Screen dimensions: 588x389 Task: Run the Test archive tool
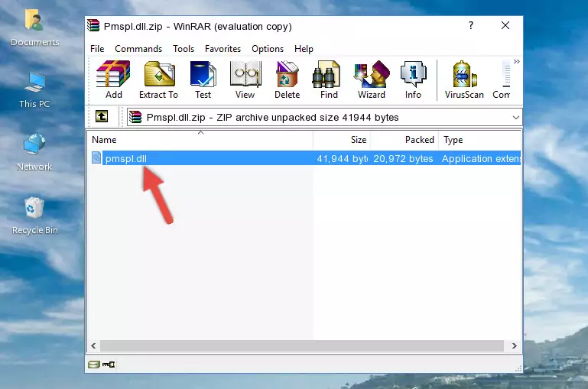(203, 79)
